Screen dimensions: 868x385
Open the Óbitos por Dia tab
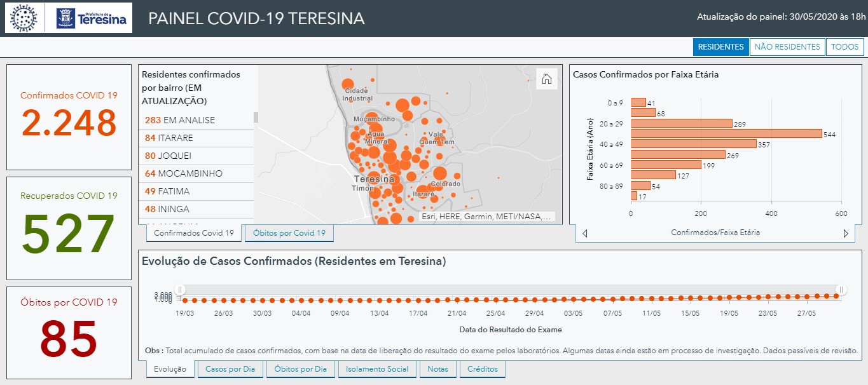300,369
